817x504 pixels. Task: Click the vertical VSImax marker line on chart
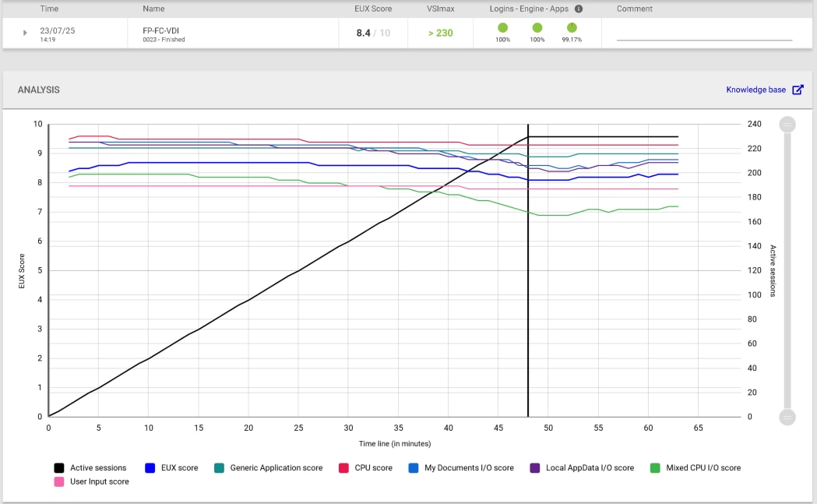pyautogui.click(x=528, y=271)
